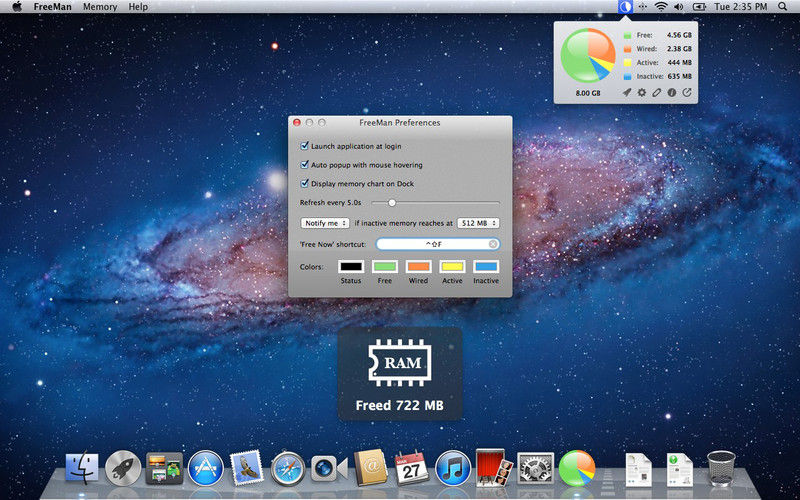Open the Apple menu
The height and width of the screenshot is (500, 800).
click(x=17, y=7)
